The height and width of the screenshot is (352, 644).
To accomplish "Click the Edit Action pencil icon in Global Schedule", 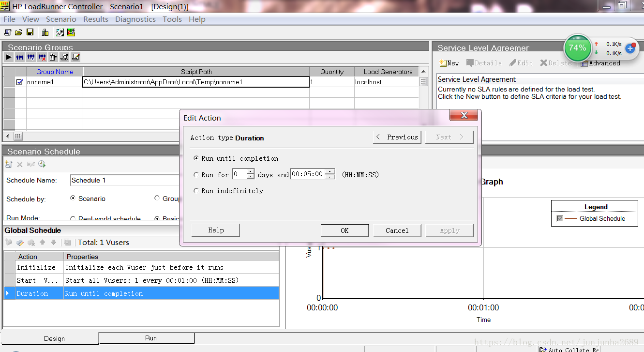I will 20,242.
